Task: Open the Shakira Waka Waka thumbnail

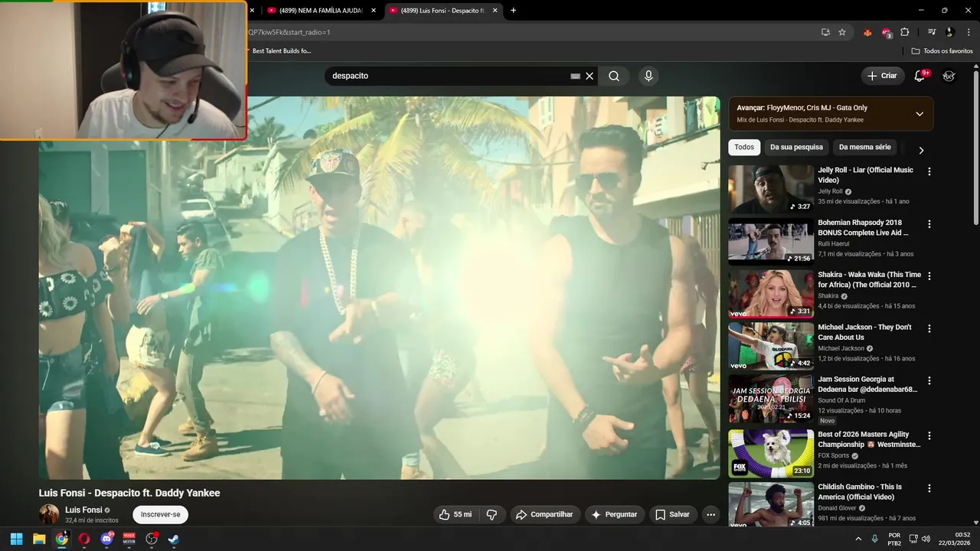Action: (x=771, y=293)
